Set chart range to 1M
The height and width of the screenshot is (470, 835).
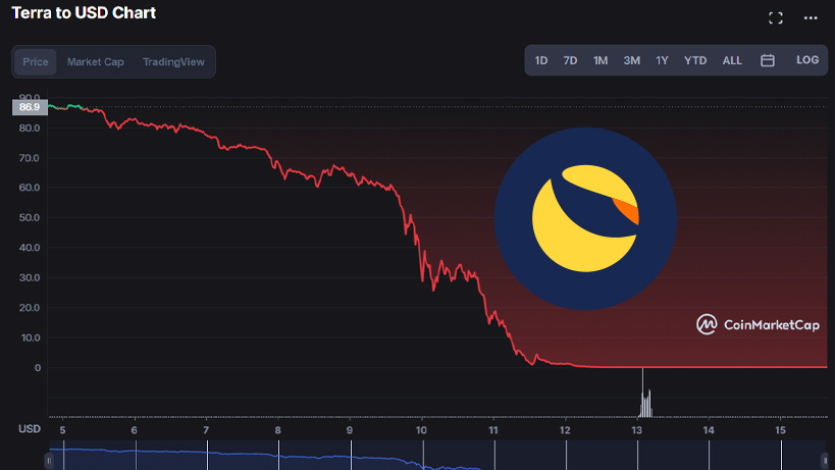(x=601, y=60)
